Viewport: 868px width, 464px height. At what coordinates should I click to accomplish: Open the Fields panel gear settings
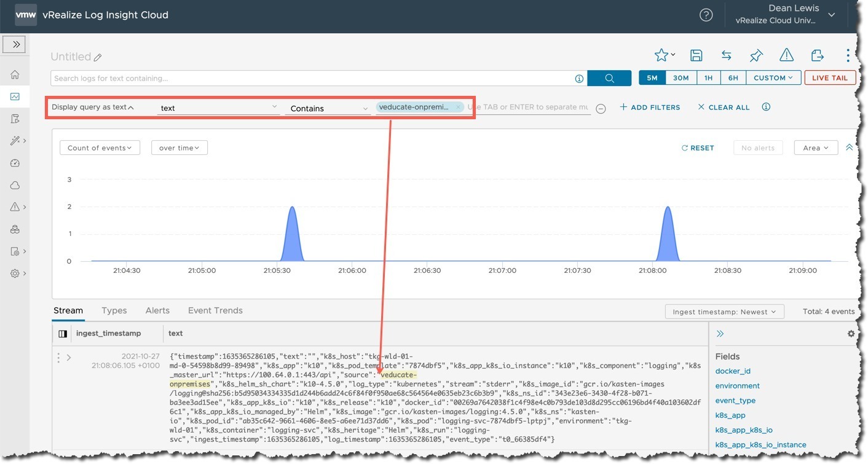851,334
